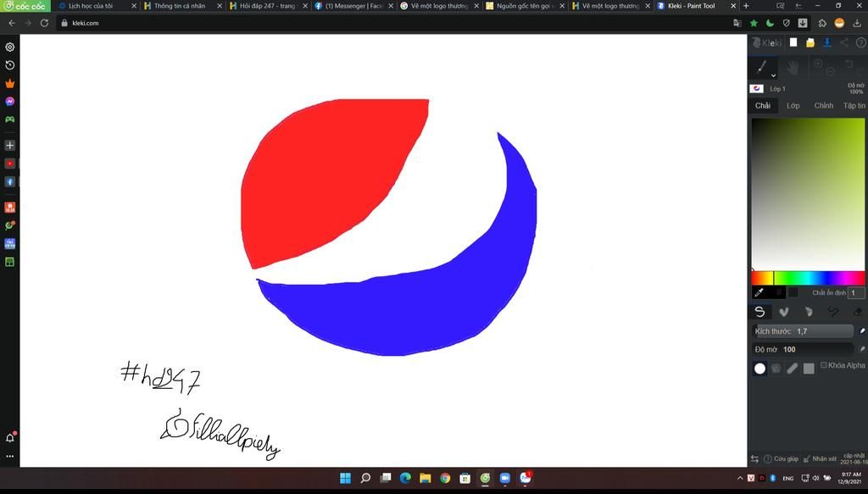Select the smudge finger brush icon
868x494 pixels.
(x=808, y=312)
